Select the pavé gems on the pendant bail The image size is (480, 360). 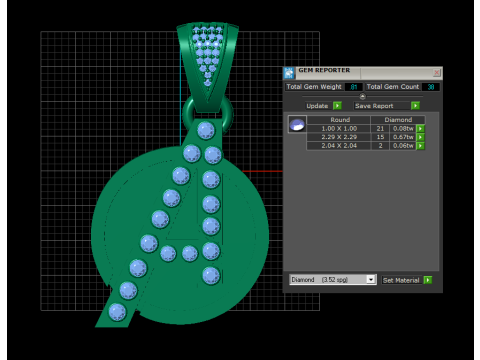[208, 54]
